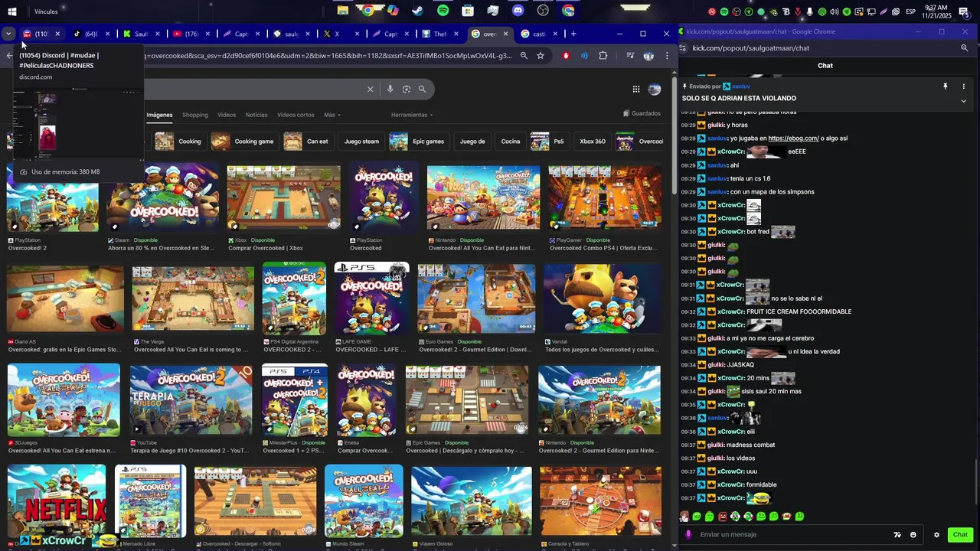Clear the Google search box

(370, 90)
